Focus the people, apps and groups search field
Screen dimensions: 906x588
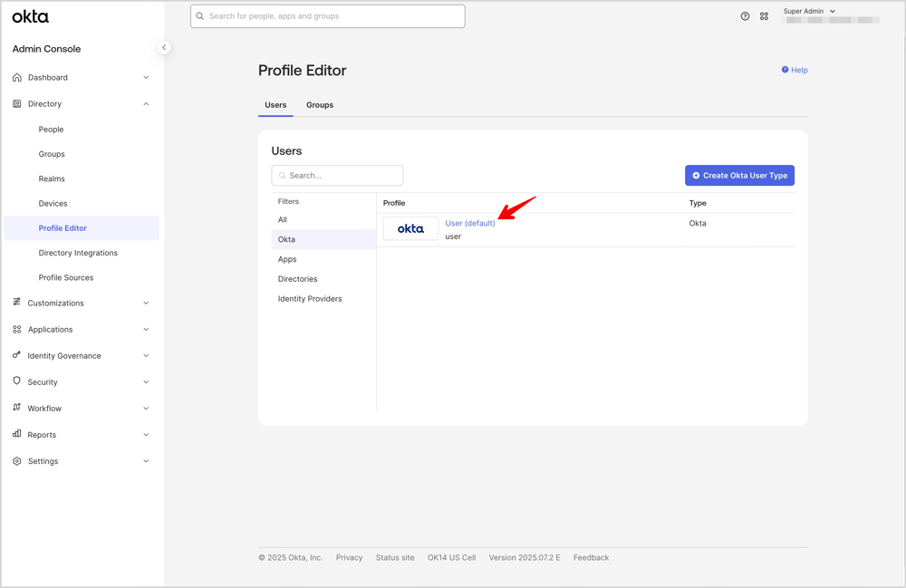click(x=328, y=16)
